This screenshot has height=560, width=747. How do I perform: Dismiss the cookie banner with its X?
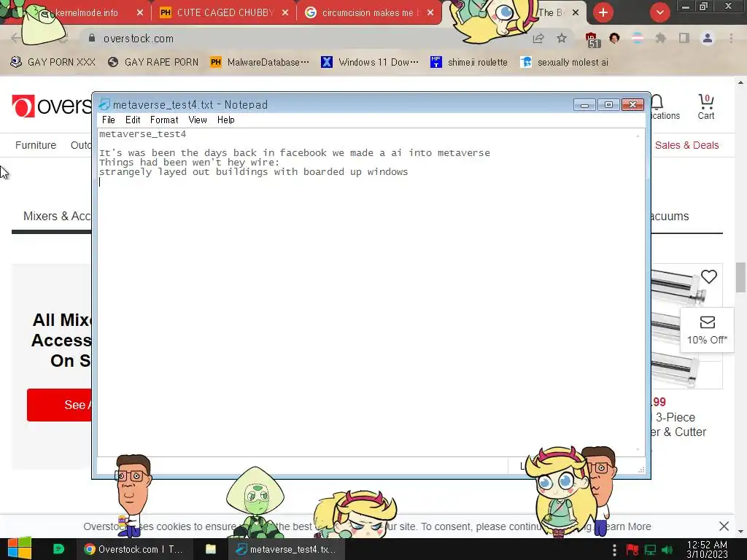[724, 526]
